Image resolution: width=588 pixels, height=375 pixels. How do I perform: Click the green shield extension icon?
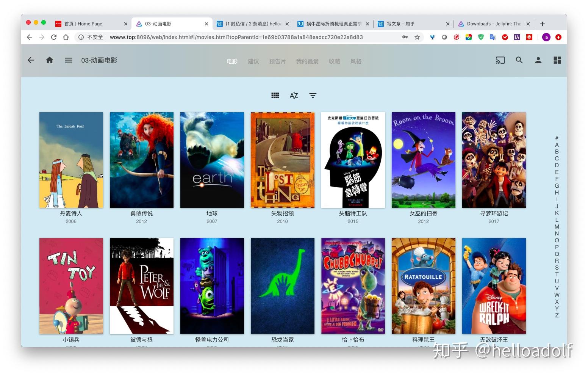pyautogui.click(x=481, y=37)
